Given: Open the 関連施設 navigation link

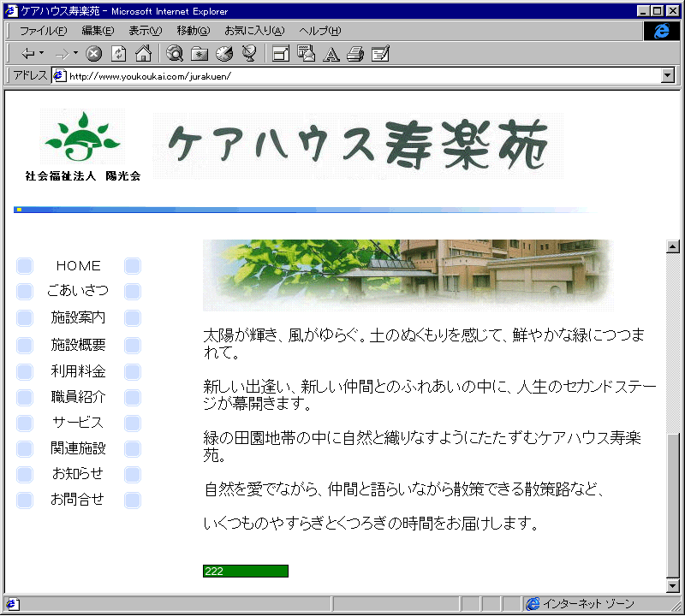Looking at the screenshot, I should point(78,448).
